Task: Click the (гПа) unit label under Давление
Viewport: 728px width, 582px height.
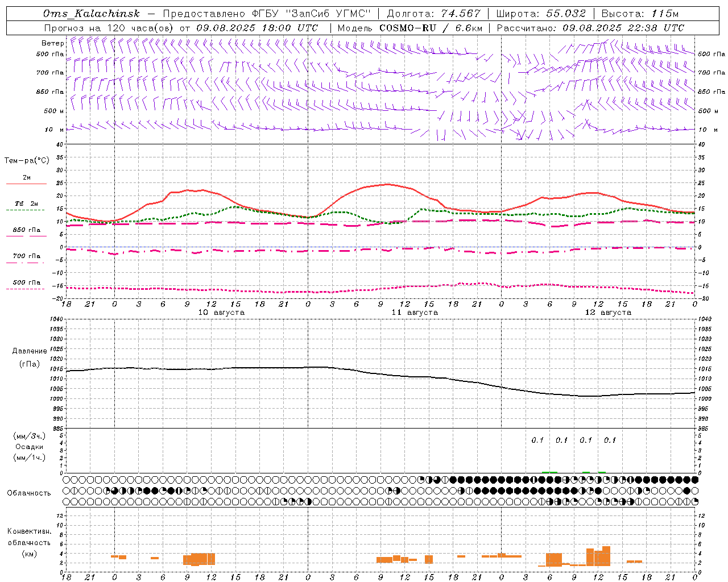Action: click(30, 364)
